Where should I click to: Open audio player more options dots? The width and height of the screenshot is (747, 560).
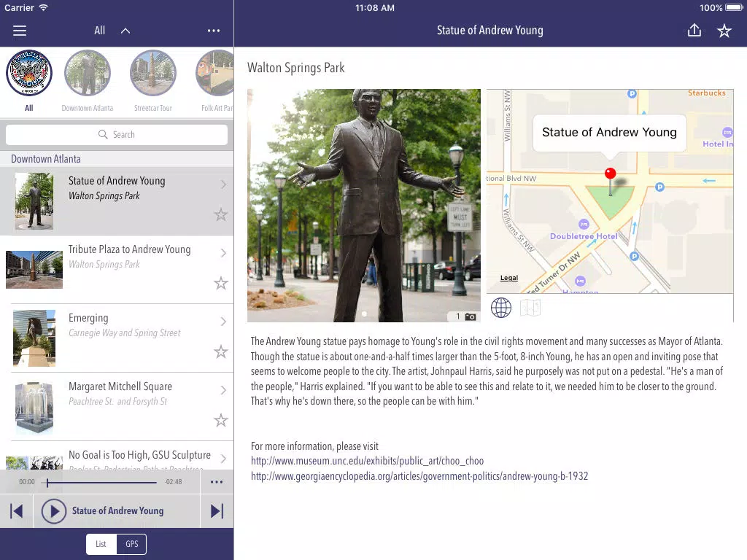point(217,482)
